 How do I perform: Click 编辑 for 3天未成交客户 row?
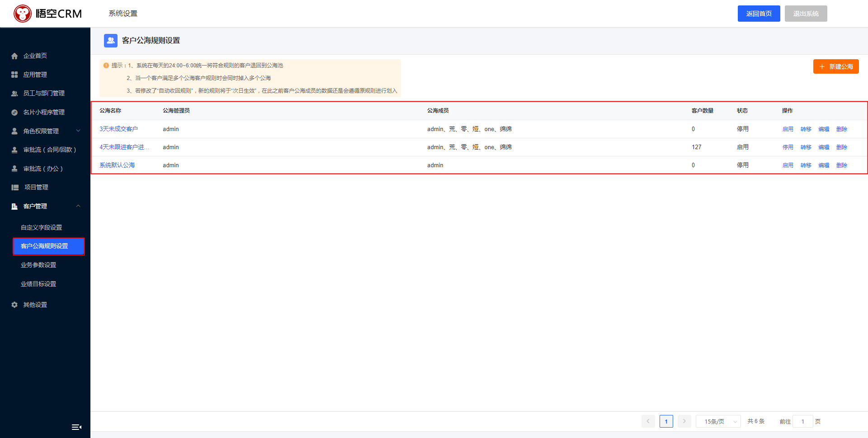[824, 129]
